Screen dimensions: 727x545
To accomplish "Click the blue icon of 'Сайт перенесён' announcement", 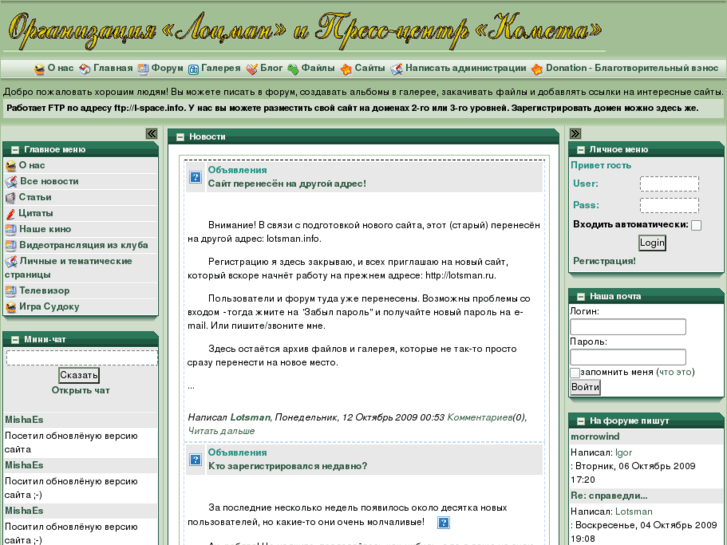I will 195,177.
